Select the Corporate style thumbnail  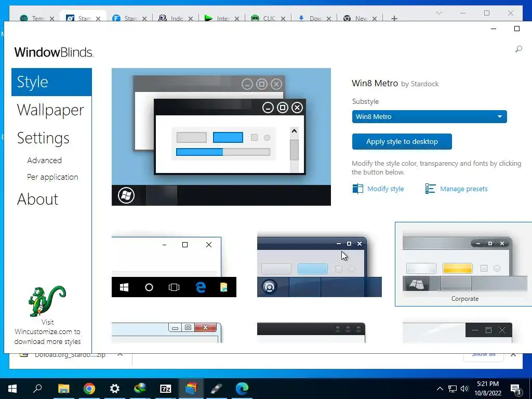pos(464,264)
